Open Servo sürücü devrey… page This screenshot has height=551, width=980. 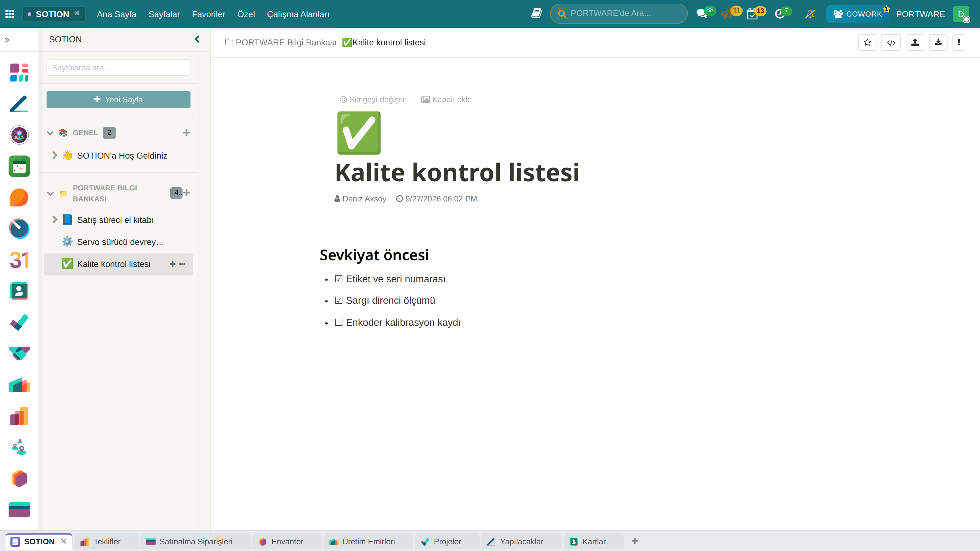[x=118, y=242]
